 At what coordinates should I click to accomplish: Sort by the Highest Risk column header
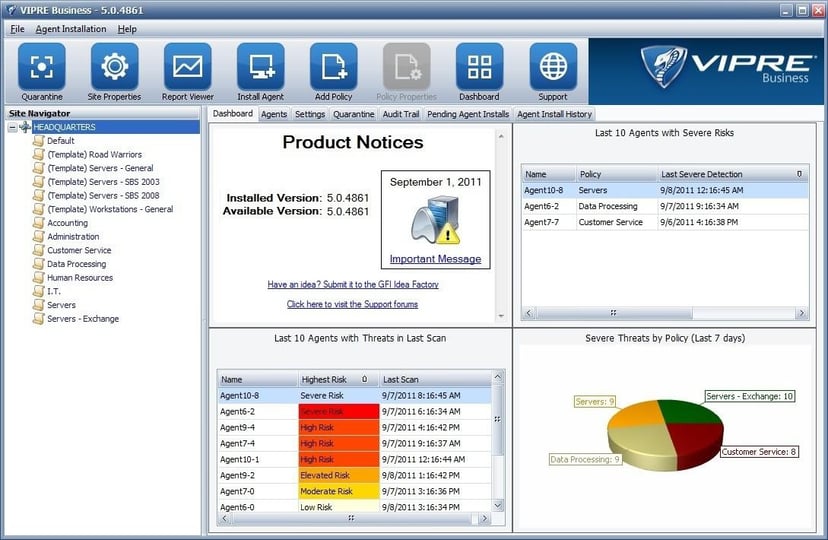[x=337, y=380]
